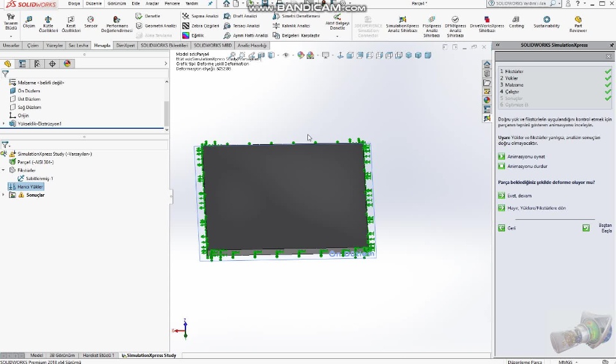Click the SOLIDWORKS help search field
The width and height of the screenshot is (616, 364).
[x=522, y=4]
